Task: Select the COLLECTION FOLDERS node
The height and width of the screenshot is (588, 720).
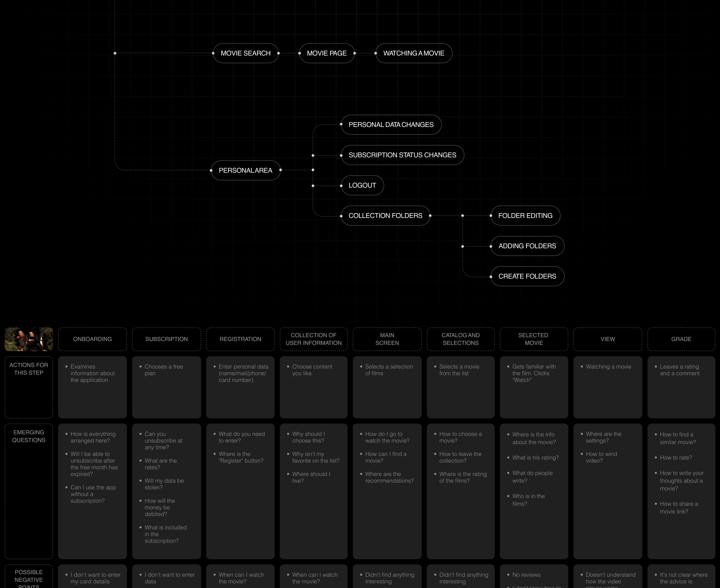Action: pyautogui.click(x=385, y=216)
